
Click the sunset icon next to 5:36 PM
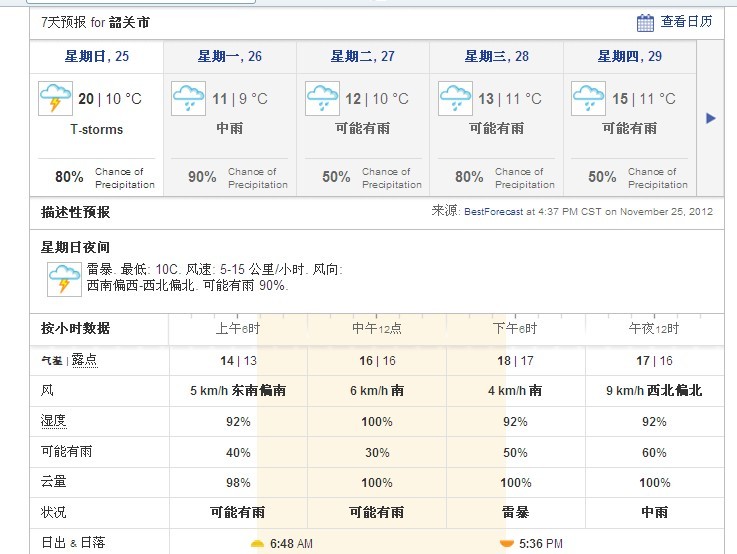(x=506, y=543)
